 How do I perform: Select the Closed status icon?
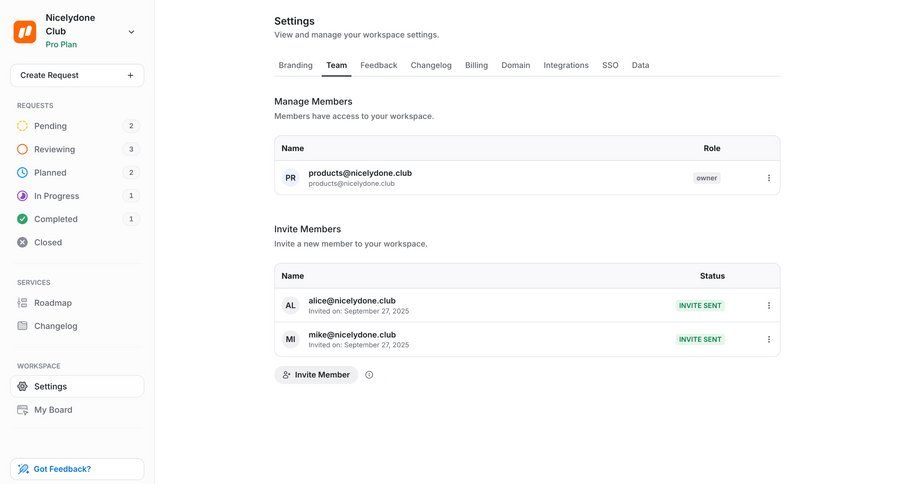(x=23, y=242)
